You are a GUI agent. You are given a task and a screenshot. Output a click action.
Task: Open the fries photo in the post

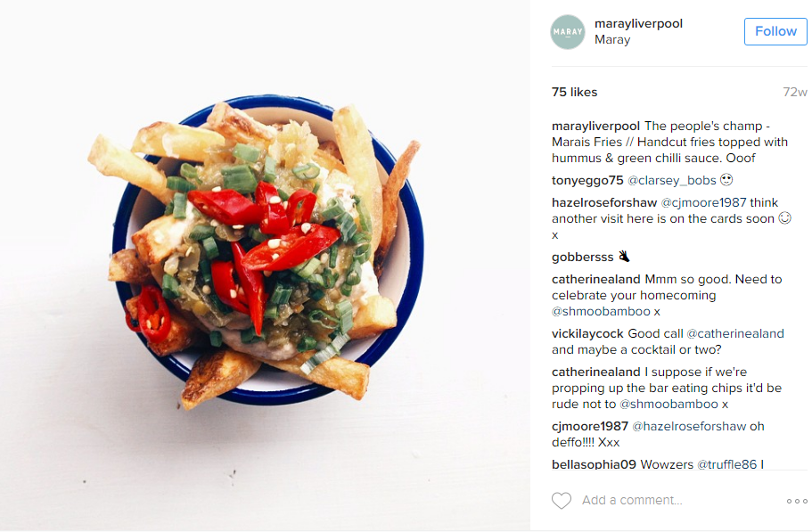(265, 266)
